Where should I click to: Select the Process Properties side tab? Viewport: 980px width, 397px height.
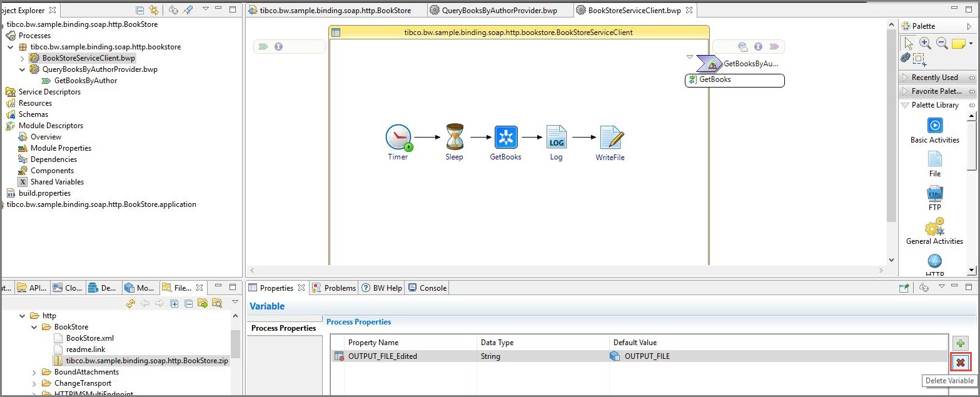tap(284, 328)
